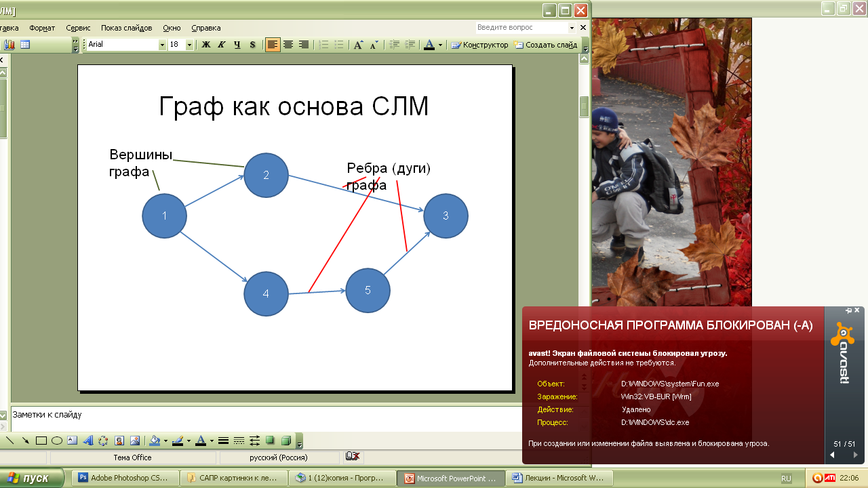Click the Конструктор button
The height and width of the screenshot is (488, 868).
[x=479, y=45]
